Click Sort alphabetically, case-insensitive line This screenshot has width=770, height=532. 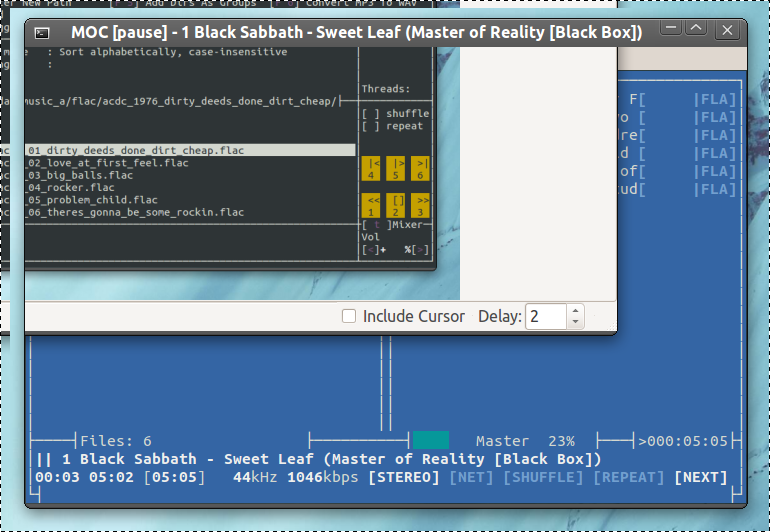[x=173, y=52]
